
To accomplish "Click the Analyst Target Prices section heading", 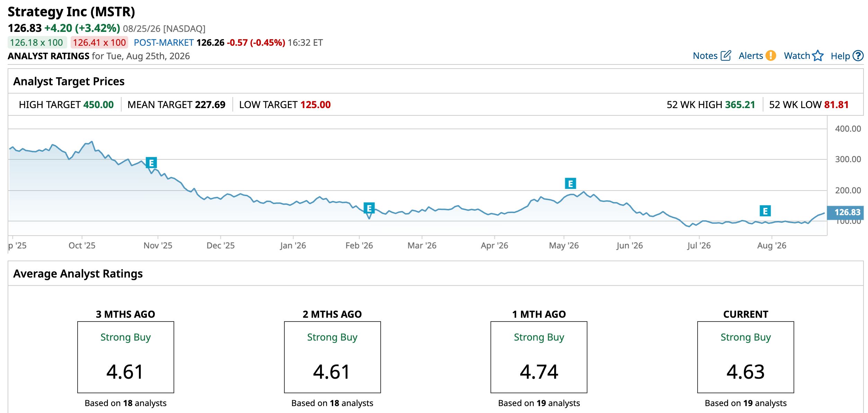I will click(x=69, y=81).
